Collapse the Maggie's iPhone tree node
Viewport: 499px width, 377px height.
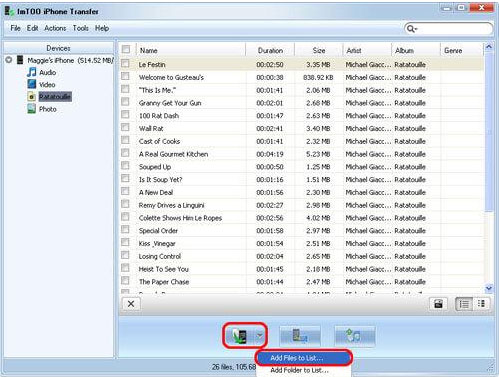[9, 60]
